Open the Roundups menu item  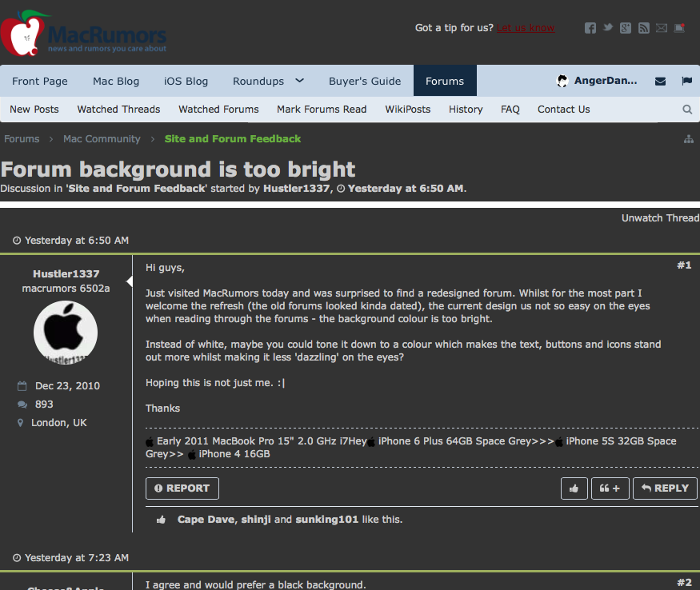(x=258, y=82)
